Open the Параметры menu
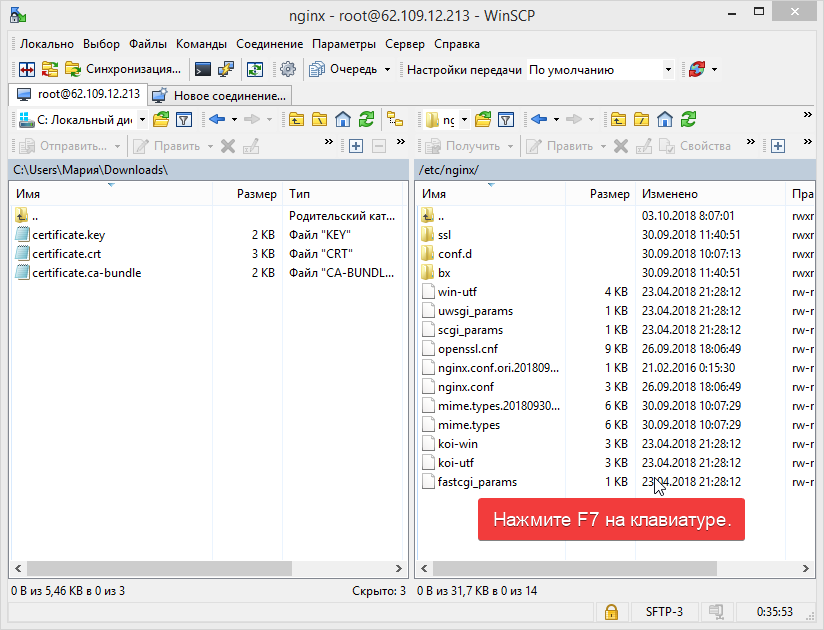824x630 pixels. click(x=344, y=44)
